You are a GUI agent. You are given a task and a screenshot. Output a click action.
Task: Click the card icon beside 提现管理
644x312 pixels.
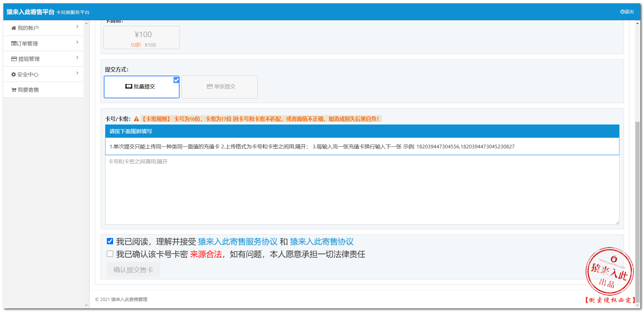14,59
